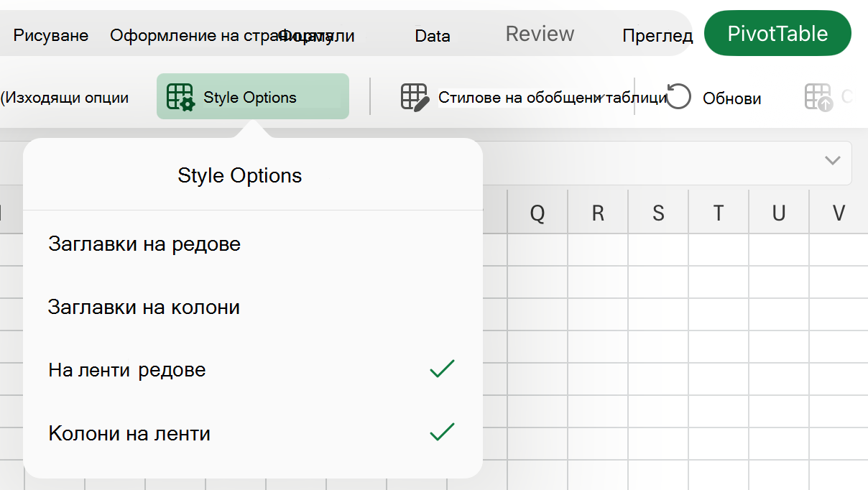Click the PivotTable Styles pencil-table icon
The width and height of the screenshot is (868, 490).
click(x=415, y=97)
